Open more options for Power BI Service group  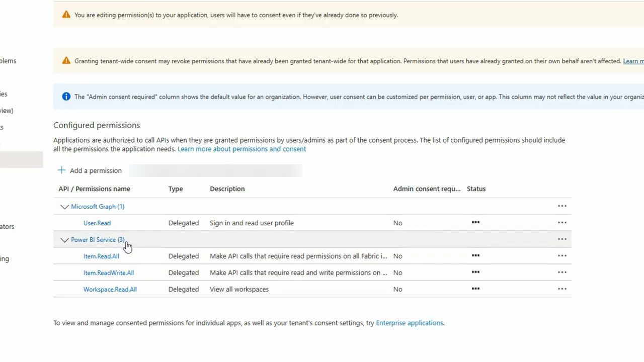562,239
